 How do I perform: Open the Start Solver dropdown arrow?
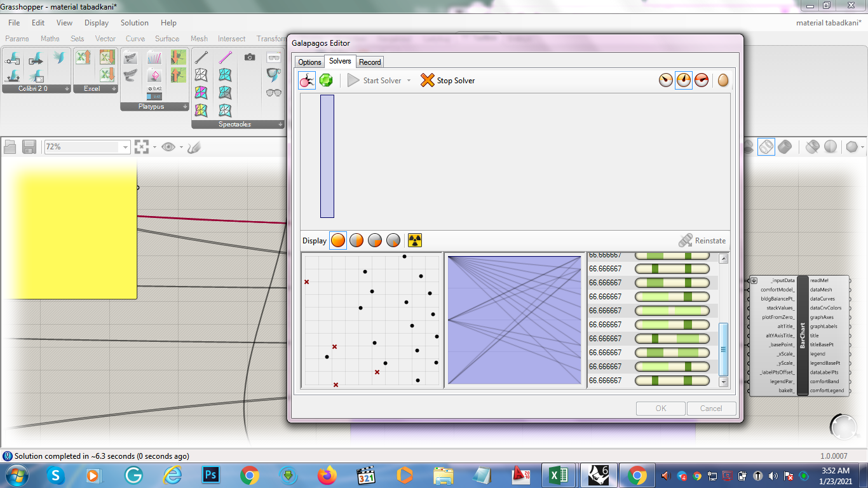(409, 81)
